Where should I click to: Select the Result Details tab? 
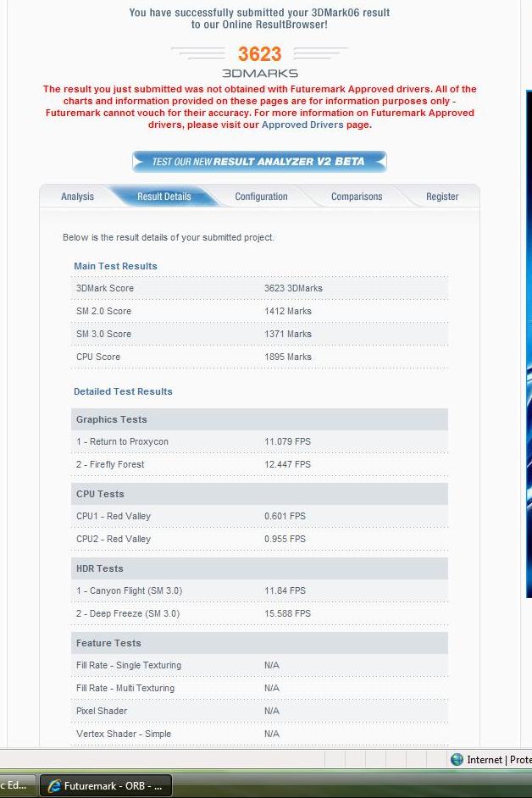(164, 197)
